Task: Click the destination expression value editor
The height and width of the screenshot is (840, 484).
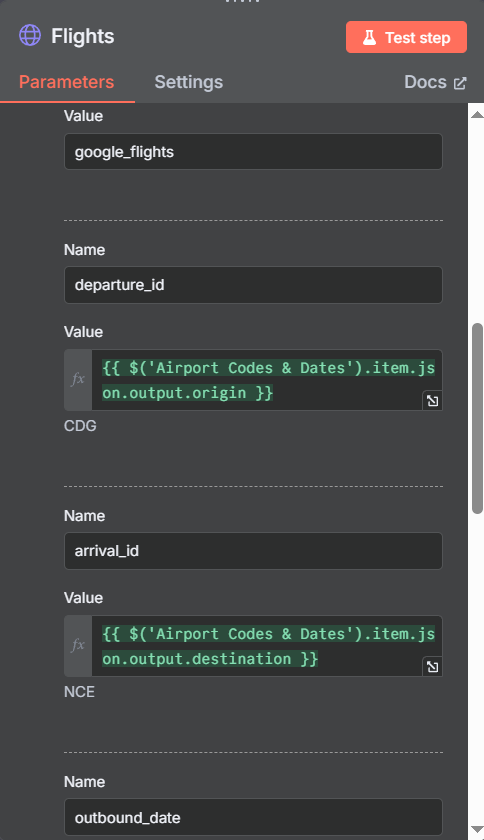Action: [266, 646]
